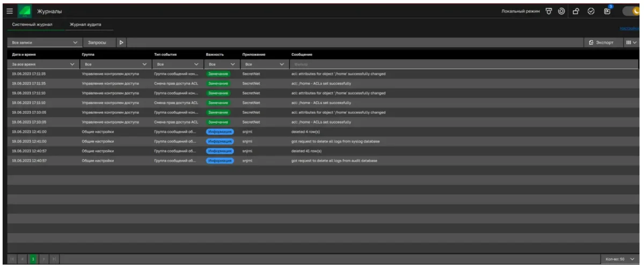Run query with the play triangle icon
Screen dimensions: 644x268
(121, 42)
